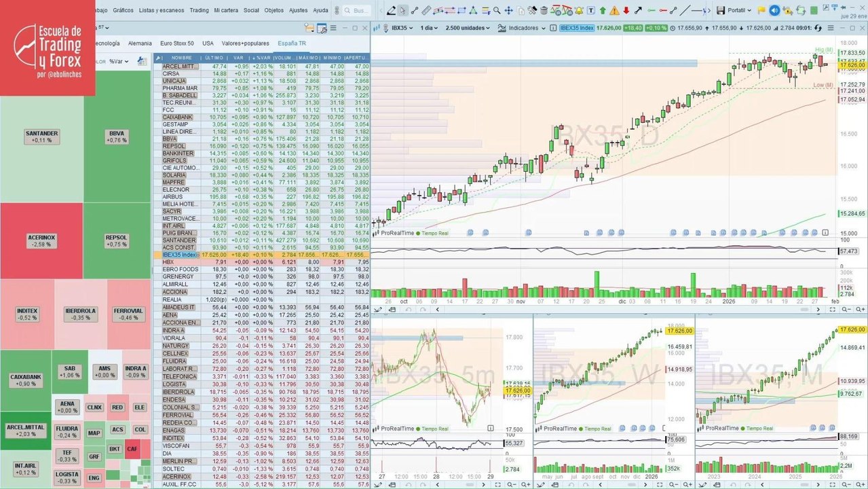
Task: Select the pencil drawing tool
Action: point(392,10)
